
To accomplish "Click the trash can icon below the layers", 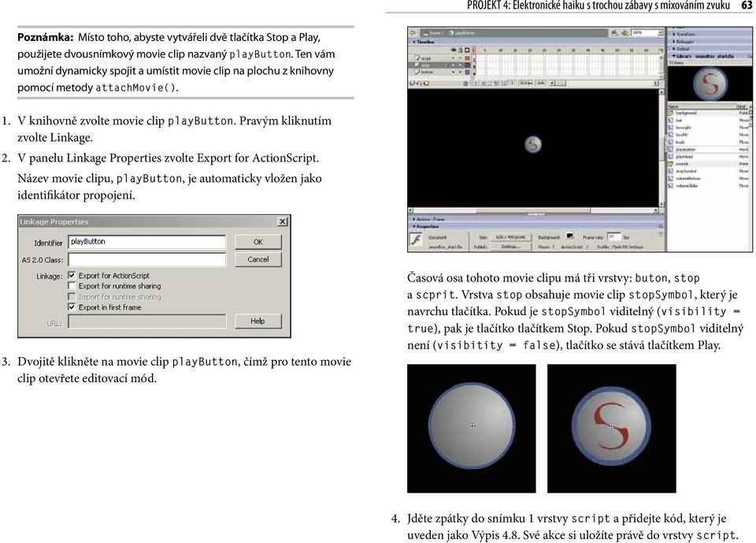I will tap(465, 83).
